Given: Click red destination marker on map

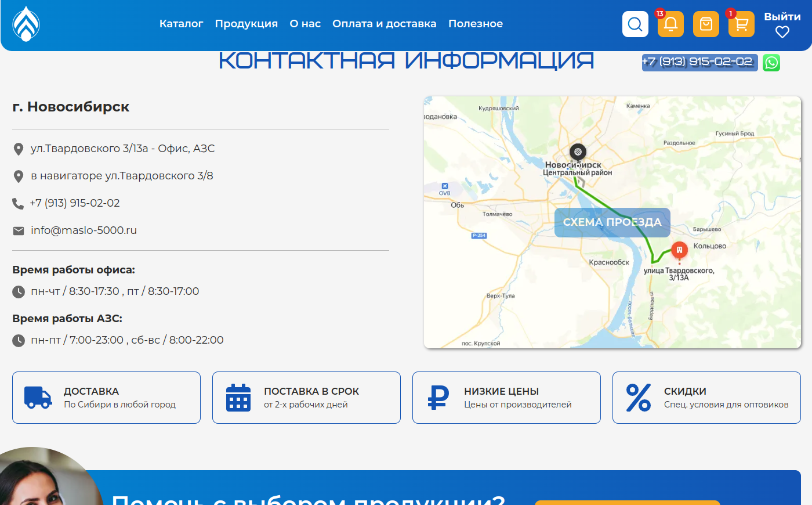Looking at the screenshot, I should point(679,251).
